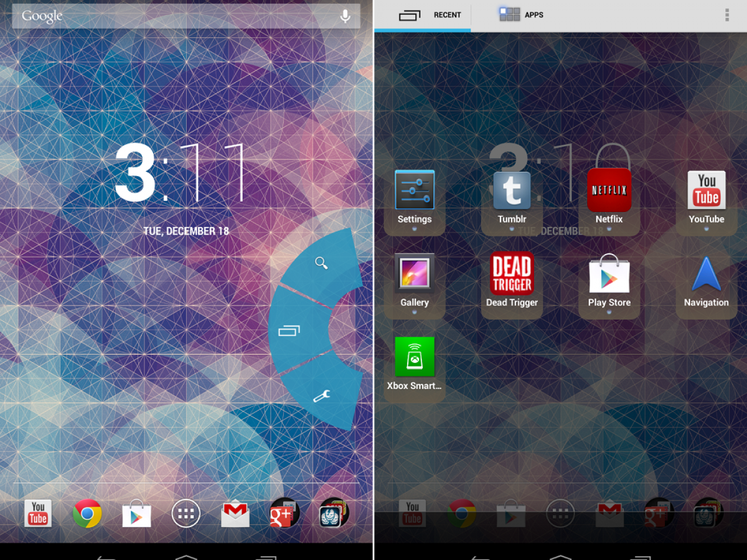The height and width of the screenshot is (560, 747).
Task: Tap the Dead Trigger label text
Action: [512, 302]
